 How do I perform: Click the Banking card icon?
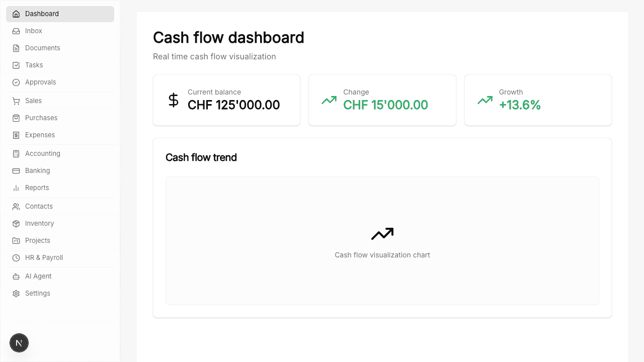[x=17, y=170]
